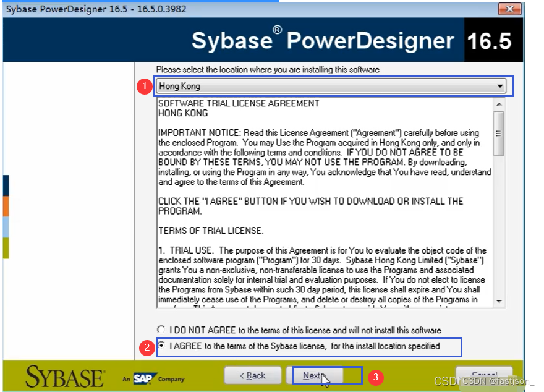Go back with the Back button
This screenshot has height=392, width=544.
pyautogui.click(x=253, y=375)
